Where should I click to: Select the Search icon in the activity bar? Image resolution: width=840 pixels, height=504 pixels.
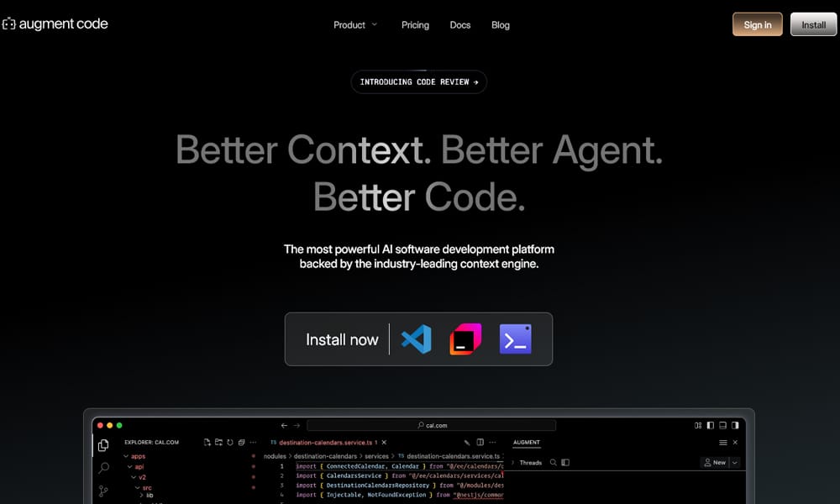point(103,468)
